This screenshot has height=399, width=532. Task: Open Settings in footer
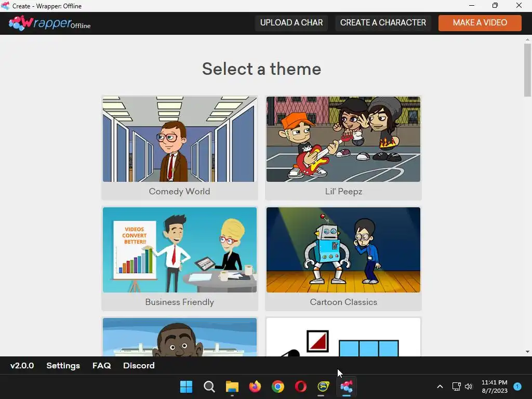click(63, 365)
